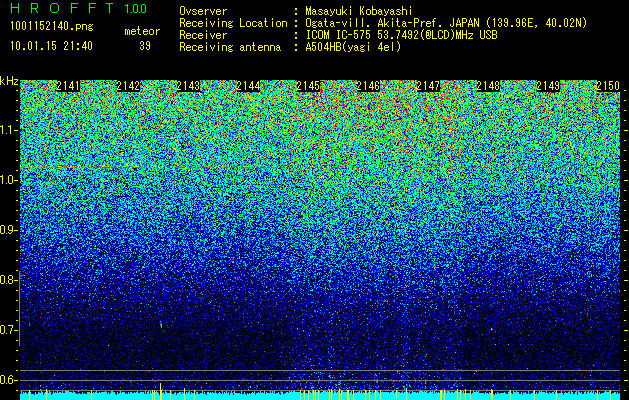Click the 2150 time marker

608,86
